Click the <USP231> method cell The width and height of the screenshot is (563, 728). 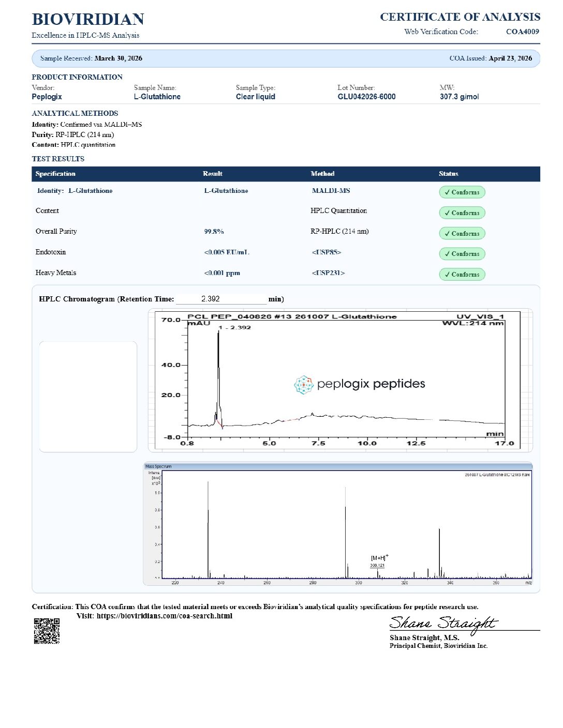(x=328, y=273)
